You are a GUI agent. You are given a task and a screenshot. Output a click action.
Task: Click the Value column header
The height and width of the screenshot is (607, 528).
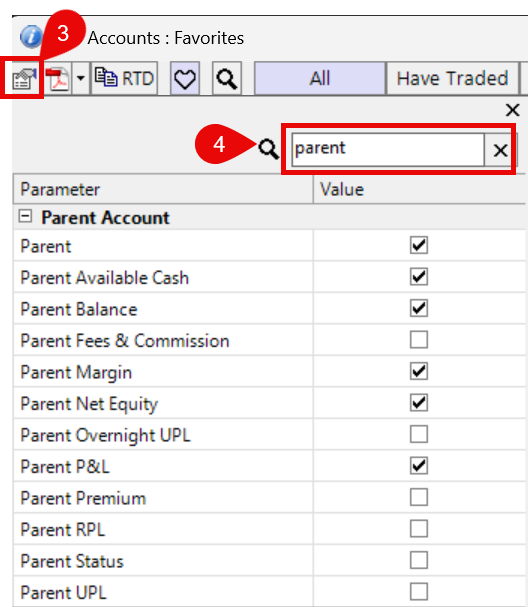tap(420, 189)
